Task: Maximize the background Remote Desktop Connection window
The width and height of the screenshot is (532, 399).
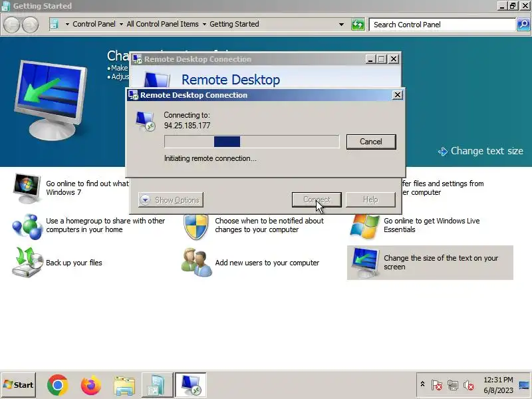Action: pyautogui.click(x=382, y=59)
